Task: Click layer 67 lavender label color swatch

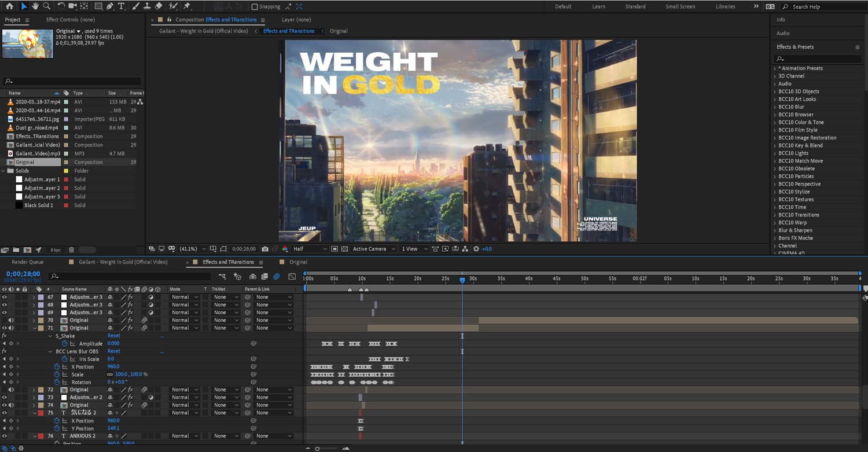Action: 41,297
